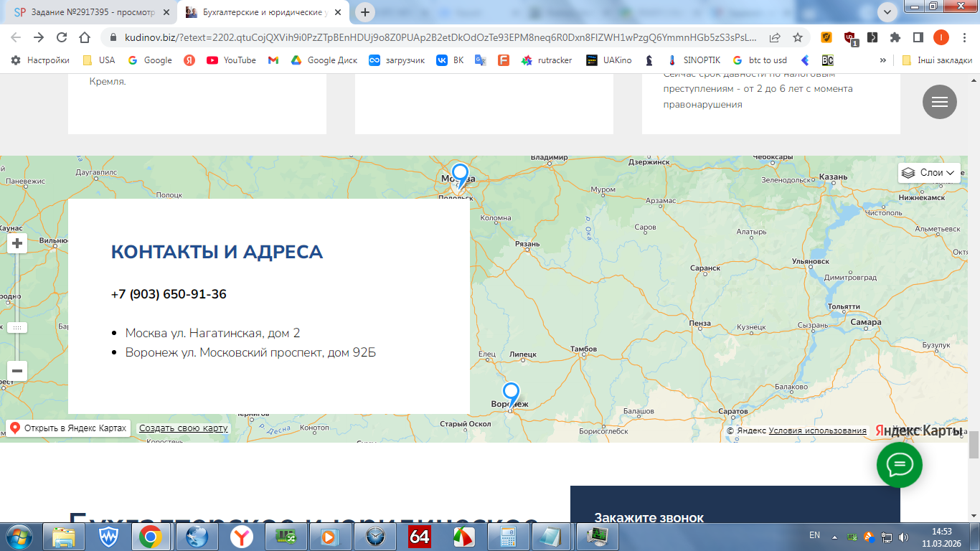
Task: Select the Voronezh map pin
Action: pos(511,396)
